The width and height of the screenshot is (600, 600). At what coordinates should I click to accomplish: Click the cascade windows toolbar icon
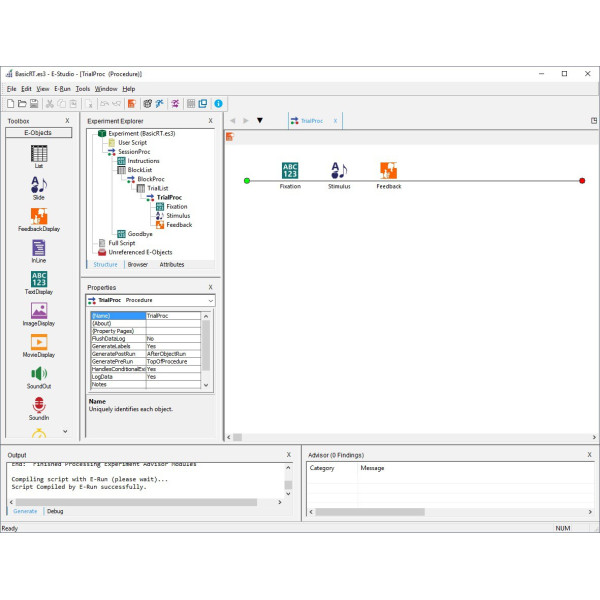203,103
